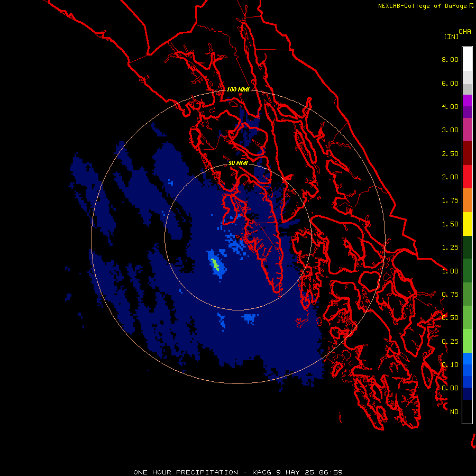Click the light green swatch in color scale
The height and width of the screenshot is (476, 476).
point(467,341)
